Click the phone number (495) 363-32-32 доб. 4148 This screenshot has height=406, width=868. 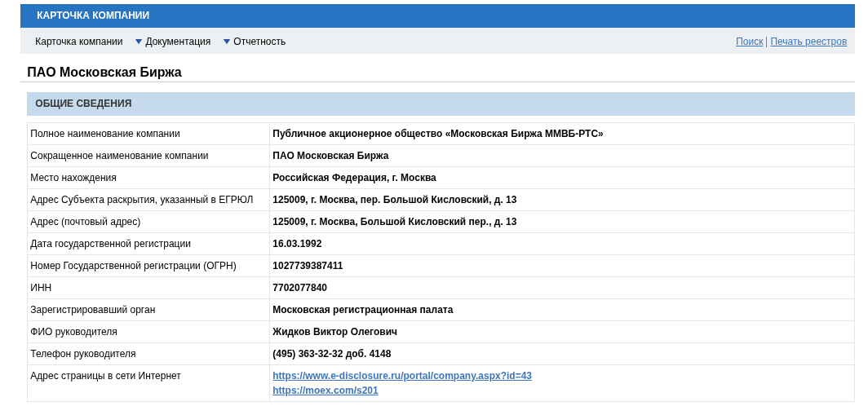pyautogui.click(x=331, y=354)
